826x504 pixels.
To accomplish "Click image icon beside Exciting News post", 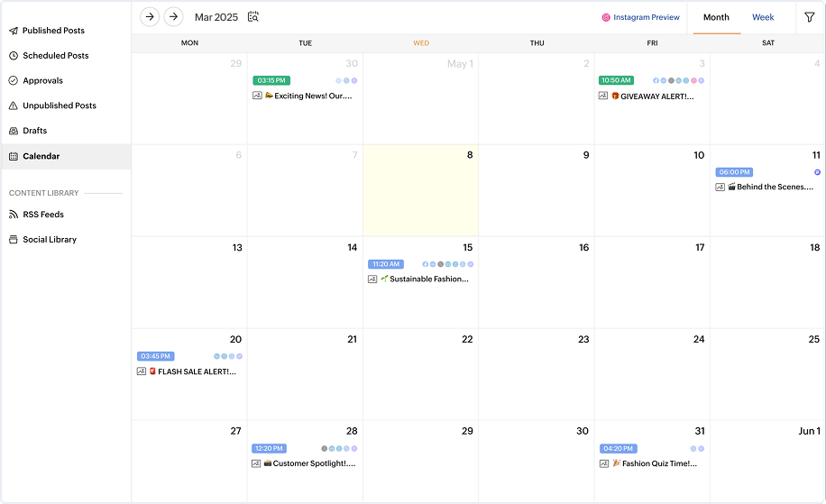I will [257, 96].
